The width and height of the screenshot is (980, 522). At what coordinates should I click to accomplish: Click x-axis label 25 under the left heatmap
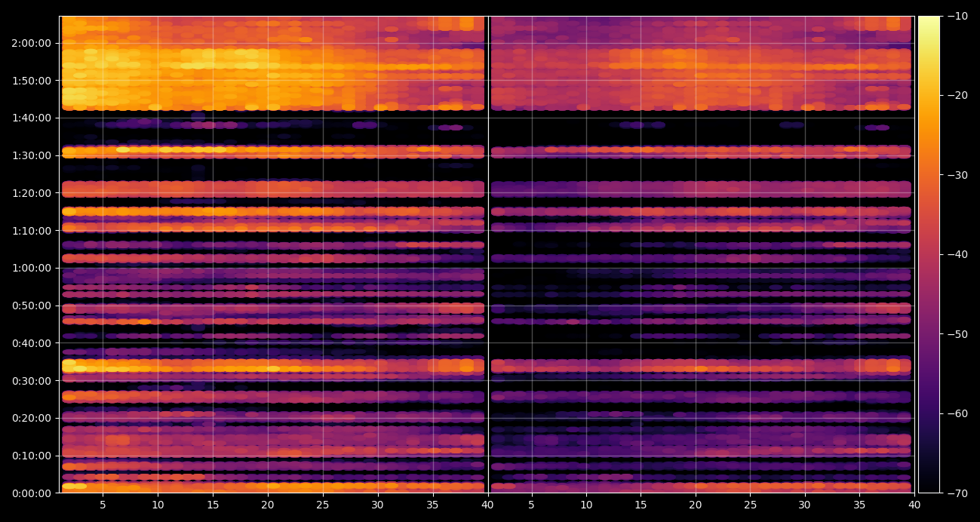(x=323, y=505)
